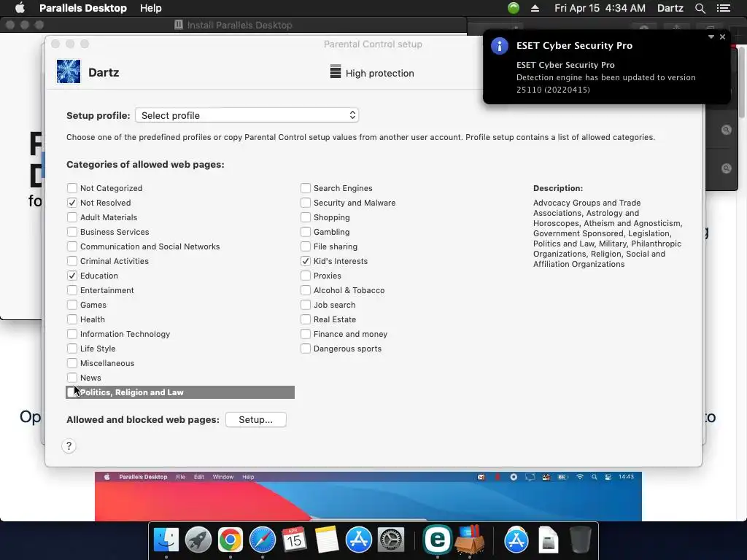The image size is (747, 560).
Task: Enable the Alcohol & Tobacco category
Action: coord(306,290)
